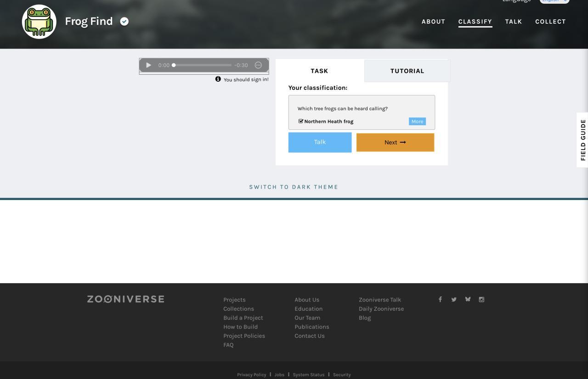Open audio player more options menu
This screenshot has width=588, height=379.
(258, 65)
